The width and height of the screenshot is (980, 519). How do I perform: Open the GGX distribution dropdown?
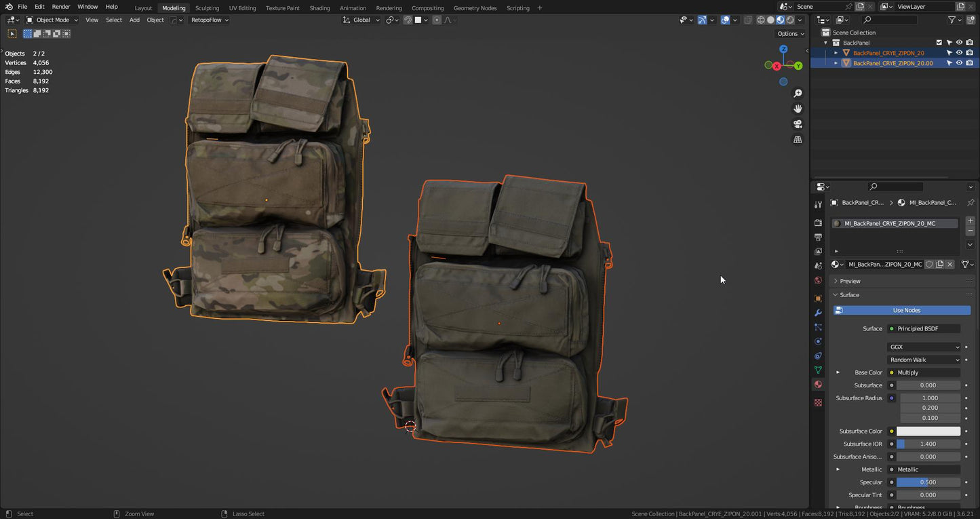[924, 347]
